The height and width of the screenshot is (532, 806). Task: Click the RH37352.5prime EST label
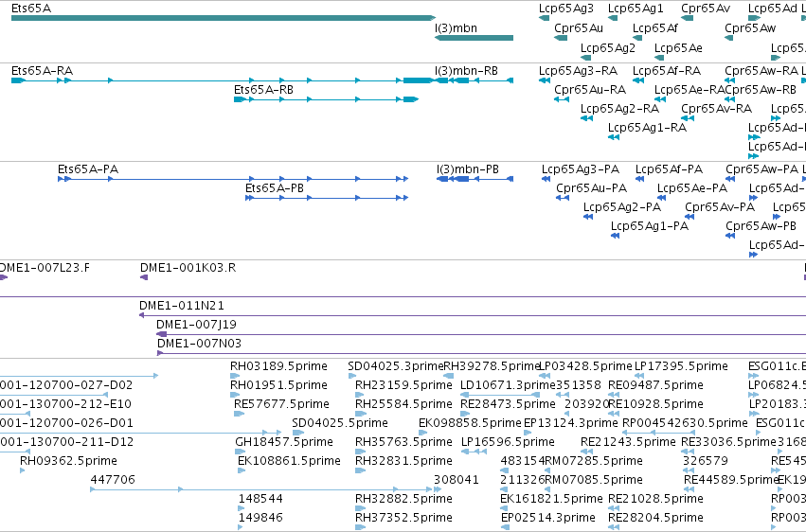(404, 518)
